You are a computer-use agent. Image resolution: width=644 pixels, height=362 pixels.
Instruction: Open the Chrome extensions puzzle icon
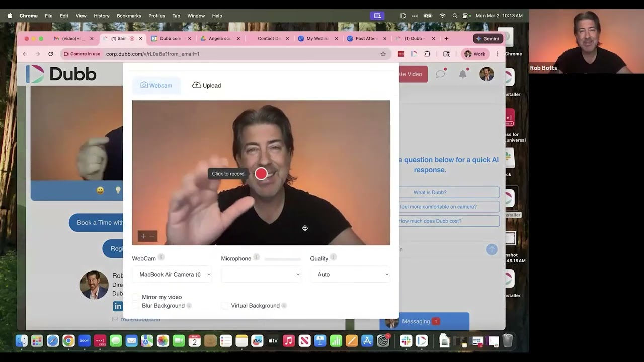coord(427,54)
